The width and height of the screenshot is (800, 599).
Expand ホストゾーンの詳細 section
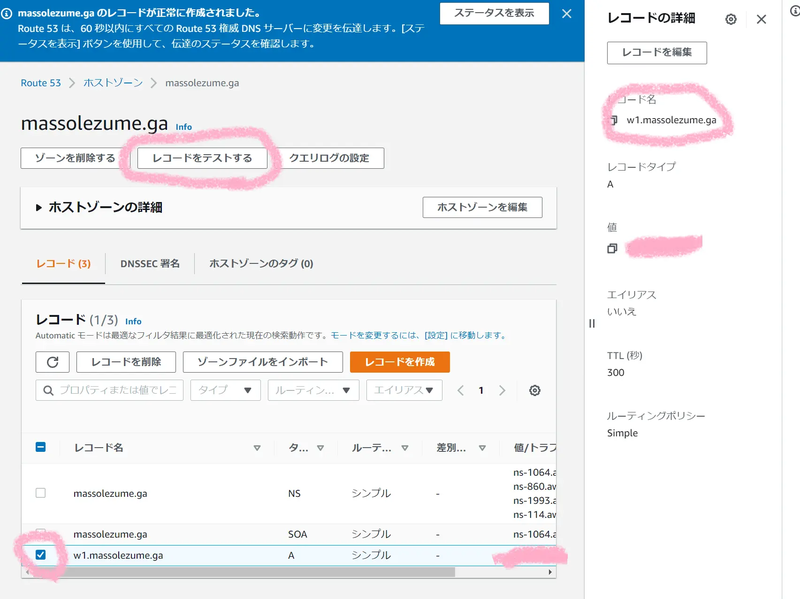click(39, 208)
